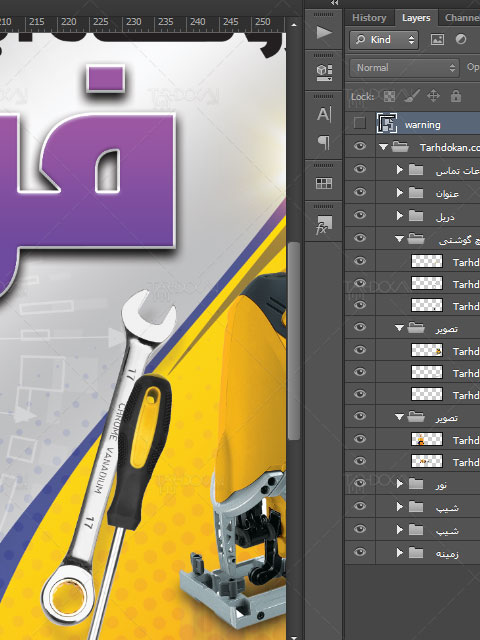480x640 pixels.
Task: Select the Layers tab
Action: (416, 18)
